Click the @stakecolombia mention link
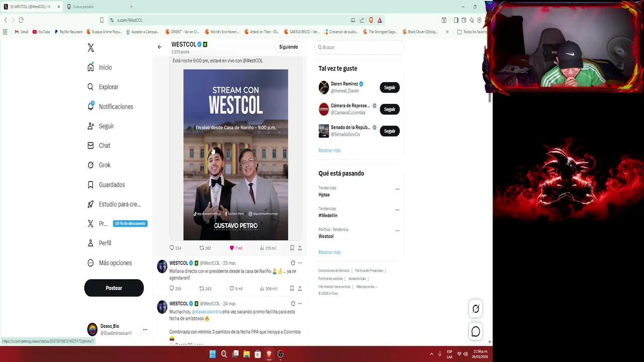Image resolution: width=644 pixels, height=362 pixels. pyautogui.click(x=206, y=312)
